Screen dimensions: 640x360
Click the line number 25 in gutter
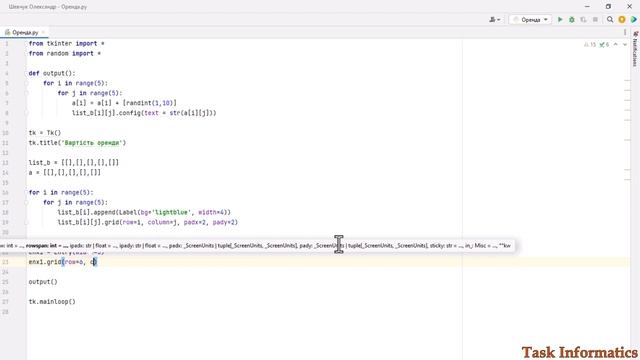point(5,282)
